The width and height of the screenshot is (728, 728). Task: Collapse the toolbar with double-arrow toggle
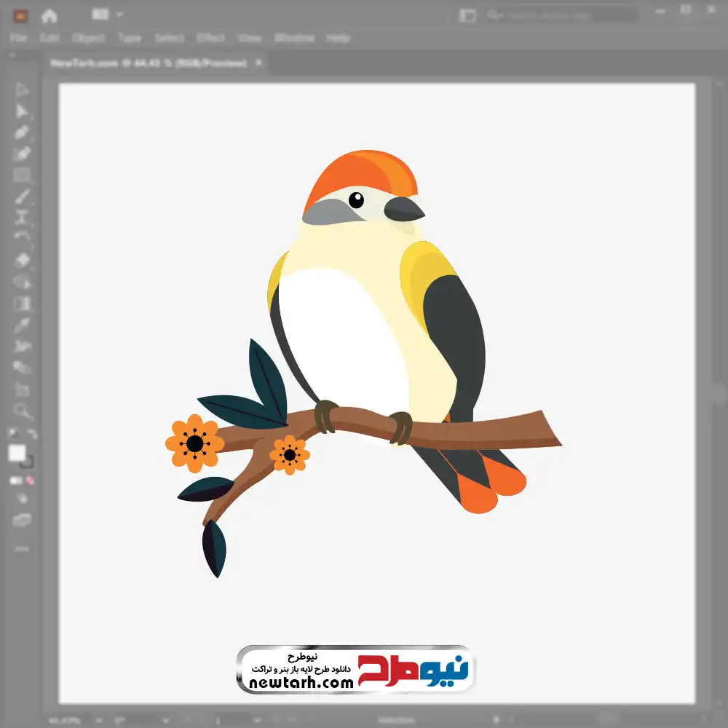pos(12,55)
